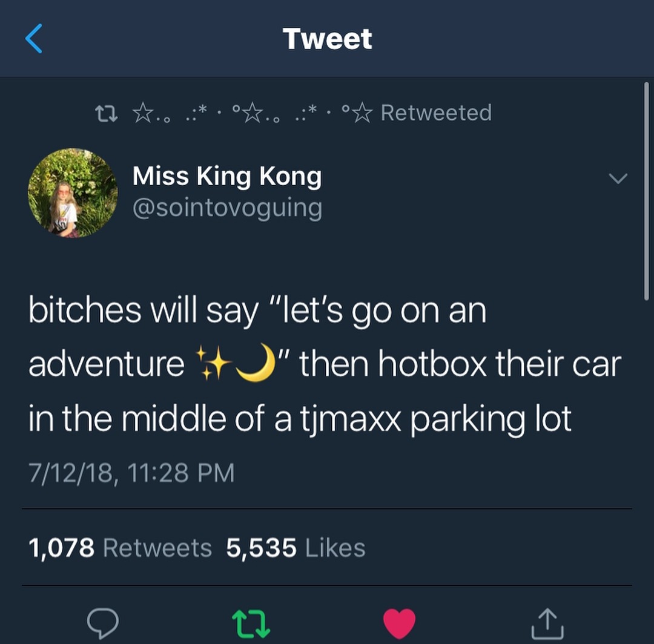Go back using the blue back arrow

click(34, 38)
